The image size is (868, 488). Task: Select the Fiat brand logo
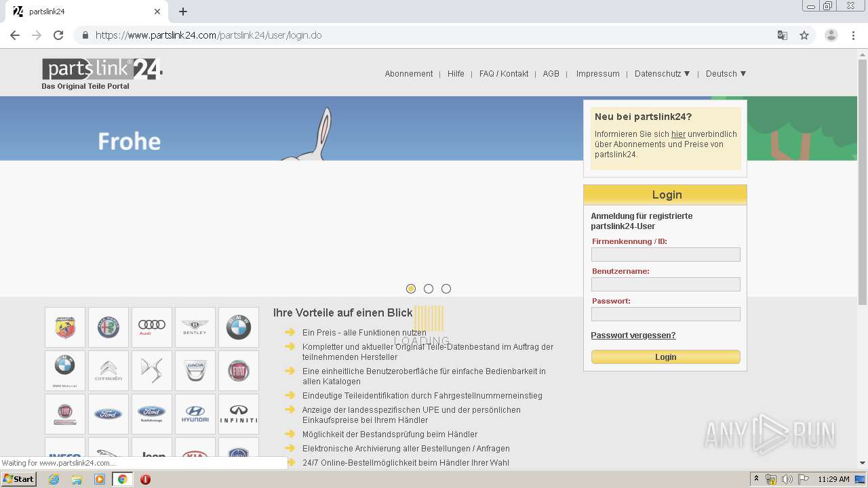coord(239,371)
